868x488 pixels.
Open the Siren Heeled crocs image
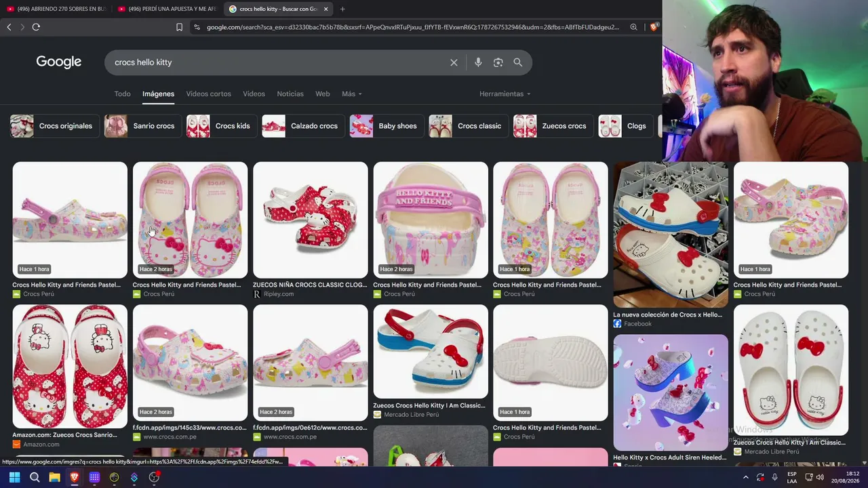pos(671,392)
